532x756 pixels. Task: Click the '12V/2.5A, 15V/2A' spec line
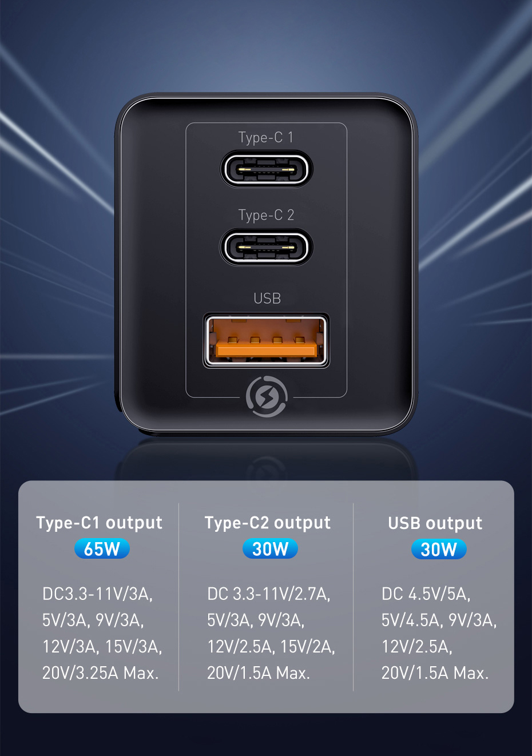[271, 647]
